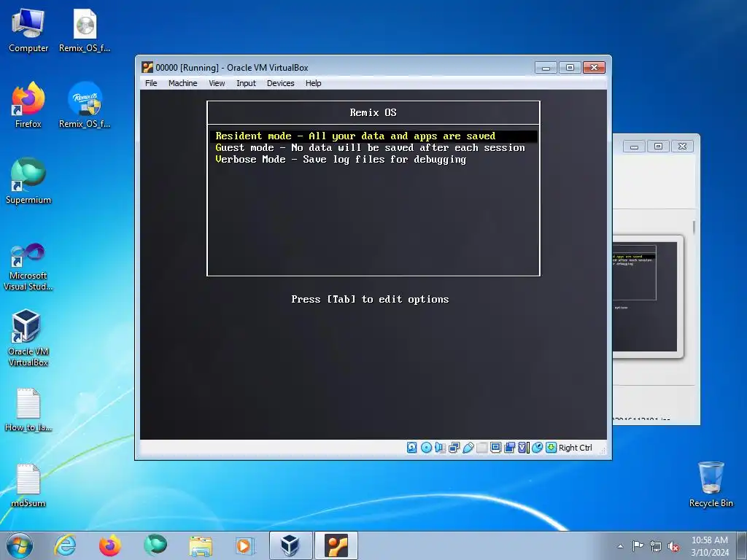This screenshot has height=560, width=747.
Task: Open the Devices menu
Action: pyautogui.click(x=281, y=83)
